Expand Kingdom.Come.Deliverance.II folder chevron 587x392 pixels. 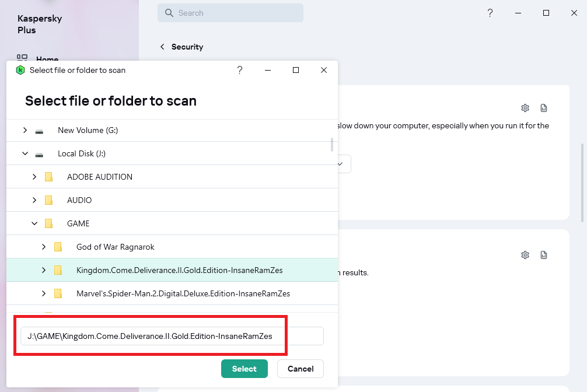click(44, 270)
